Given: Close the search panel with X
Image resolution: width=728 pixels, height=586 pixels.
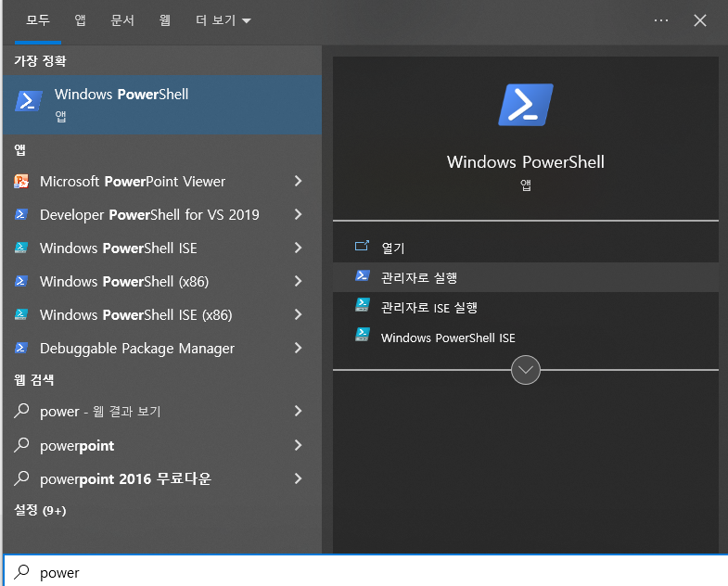Looking at the screenshot, I should coord(699,20).
